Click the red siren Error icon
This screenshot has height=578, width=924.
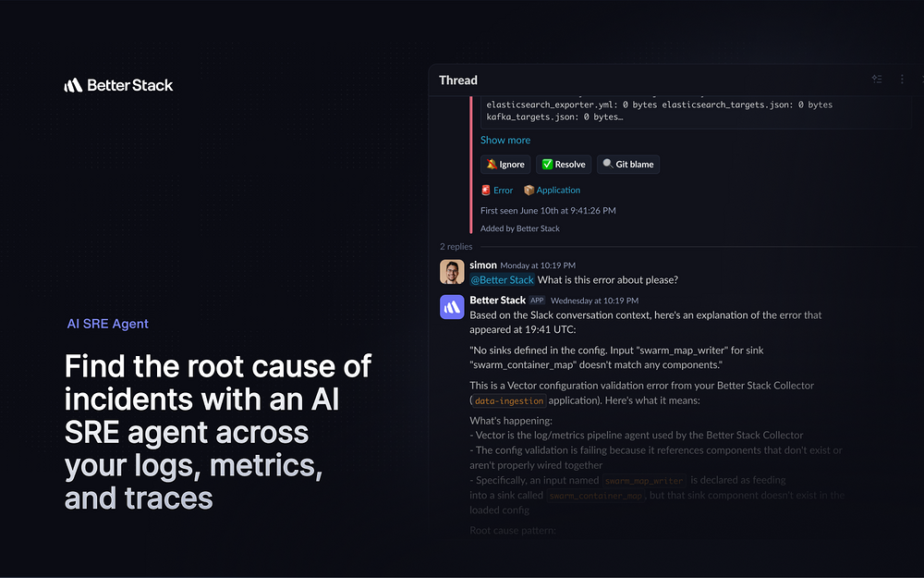tap(486, 190)
